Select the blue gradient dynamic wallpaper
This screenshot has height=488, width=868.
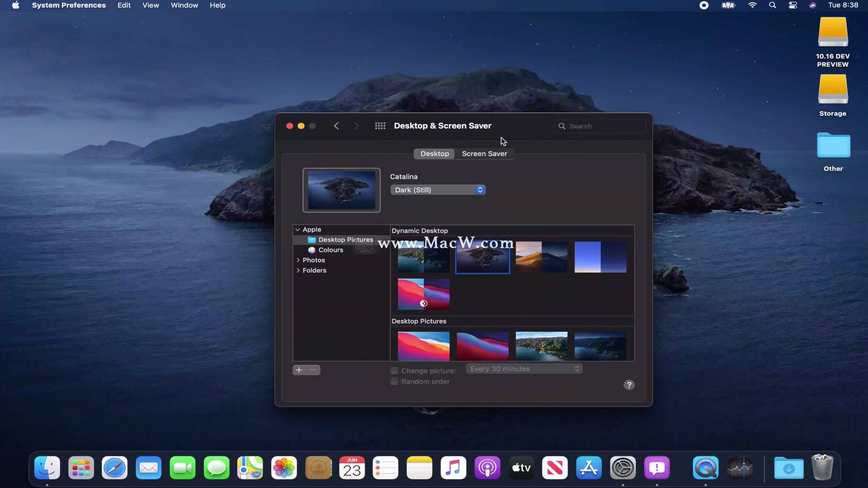pos(600,257)
